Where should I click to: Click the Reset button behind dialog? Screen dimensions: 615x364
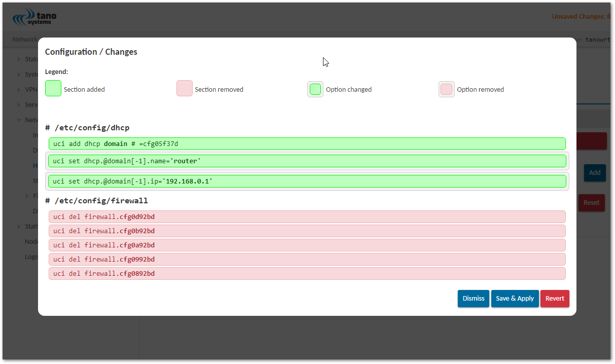coord(591,202)
